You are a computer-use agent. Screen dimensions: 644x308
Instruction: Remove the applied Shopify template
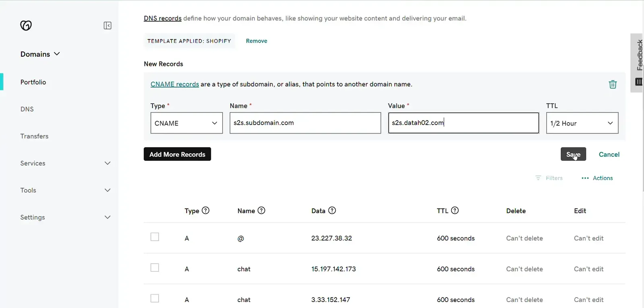coord(256,41)
